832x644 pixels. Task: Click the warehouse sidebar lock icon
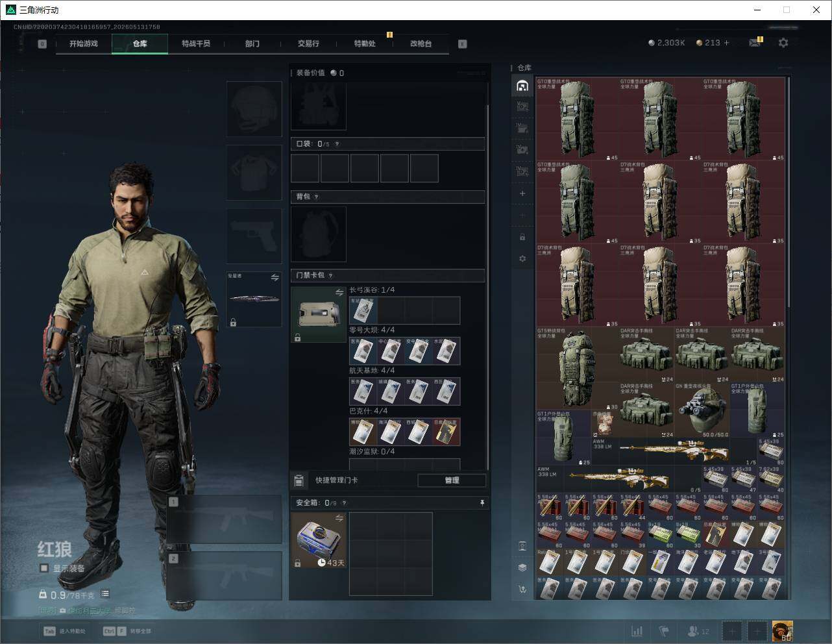pyautogui.click(x=522, y=237)
